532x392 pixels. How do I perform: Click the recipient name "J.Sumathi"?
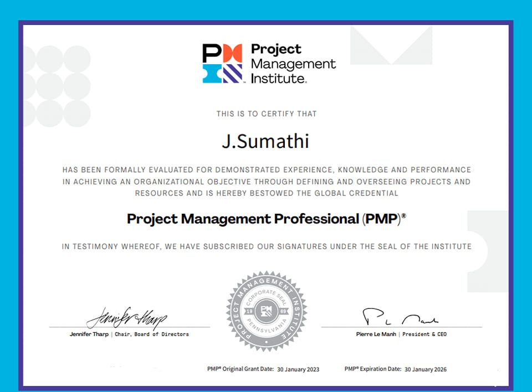point(265,141)
